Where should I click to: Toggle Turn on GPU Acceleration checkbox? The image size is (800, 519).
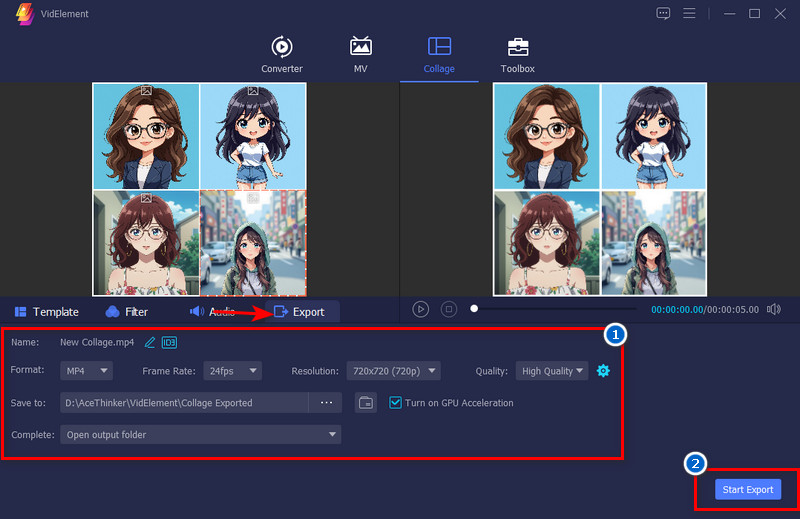396,403
